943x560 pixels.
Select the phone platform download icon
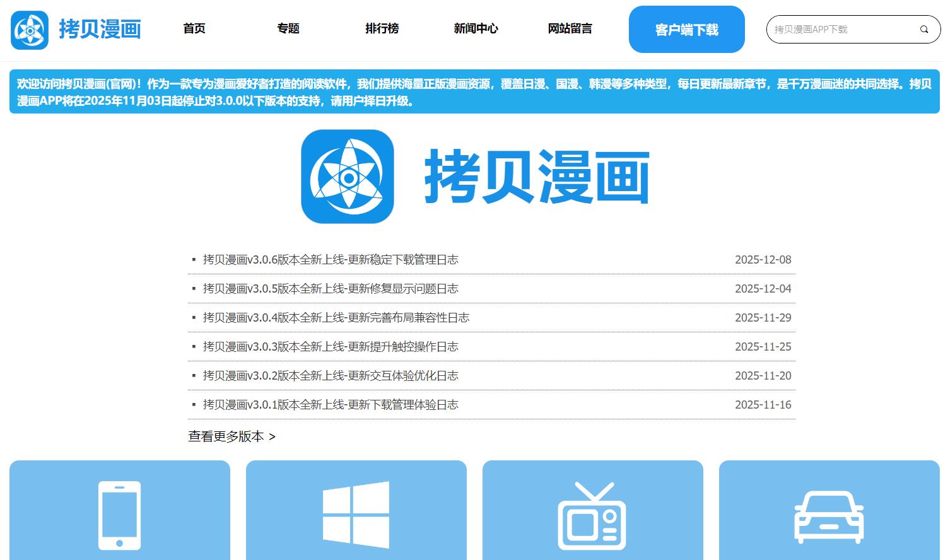119,514
